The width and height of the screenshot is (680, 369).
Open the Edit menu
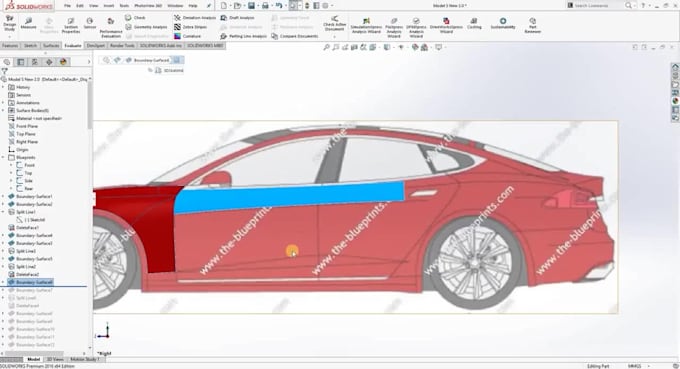80,6
